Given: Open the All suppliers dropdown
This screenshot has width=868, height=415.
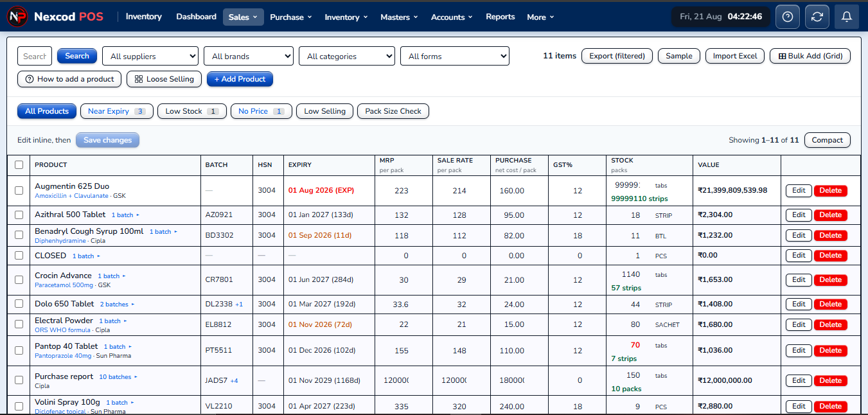Looking at the screenshot, I should [150, 56].
